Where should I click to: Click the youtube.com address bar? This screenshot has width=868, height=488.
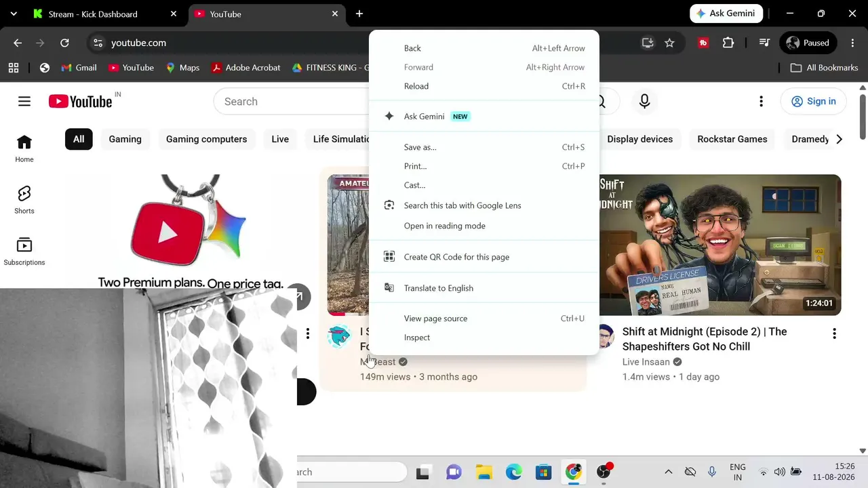click(231, 43)
